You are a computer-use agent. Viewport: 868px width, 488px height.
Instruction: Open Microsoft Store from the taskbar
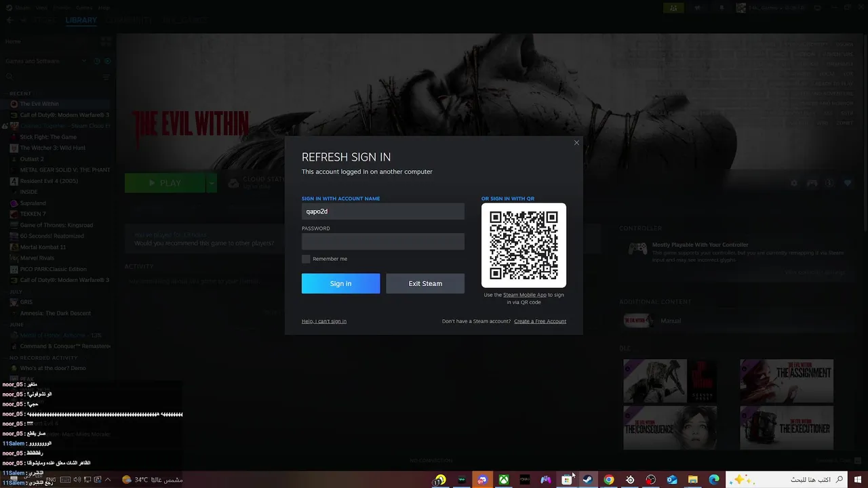(x=566, y=480)
